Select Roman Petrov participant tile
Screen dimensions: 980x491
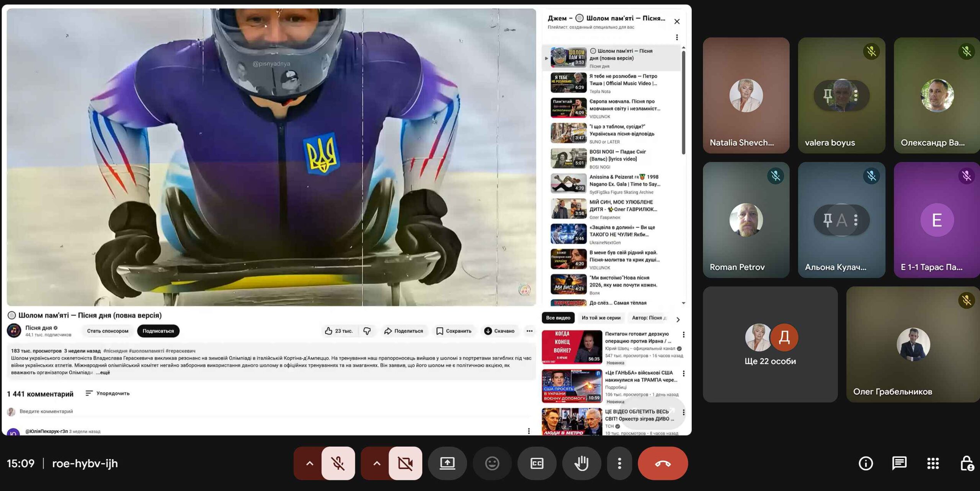746,220
